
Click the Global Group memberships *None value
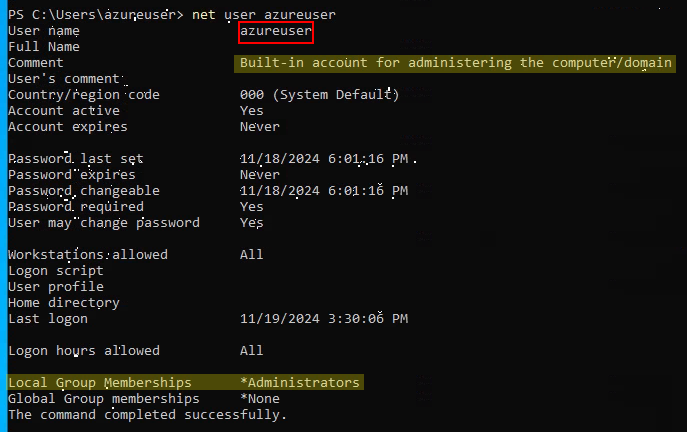[259, 399]
